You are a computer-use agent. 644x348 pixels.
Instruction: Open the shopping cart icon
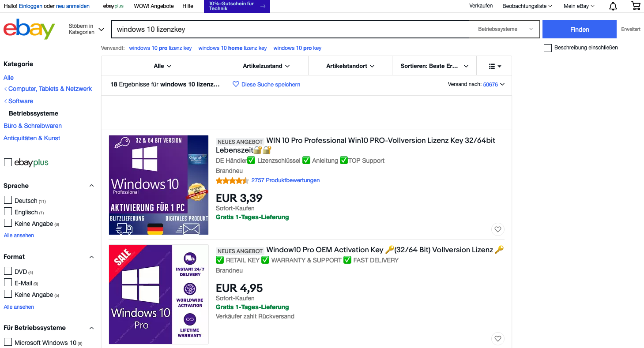(636, 6)
